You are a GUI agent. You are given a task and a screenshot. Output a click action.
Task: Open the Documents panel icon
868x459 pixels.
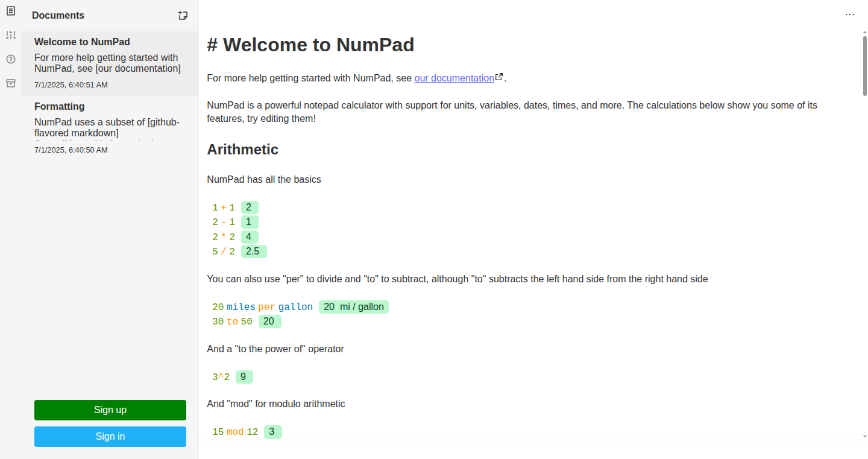coord(11,11)
